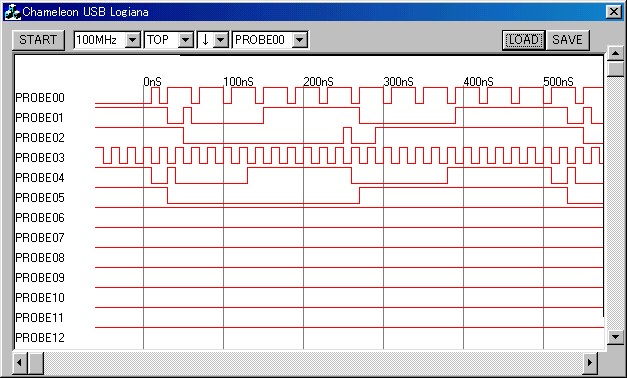627x378 pixels.
Task: Select the PROBE11 channel label
Action: (x=40, y=318)
